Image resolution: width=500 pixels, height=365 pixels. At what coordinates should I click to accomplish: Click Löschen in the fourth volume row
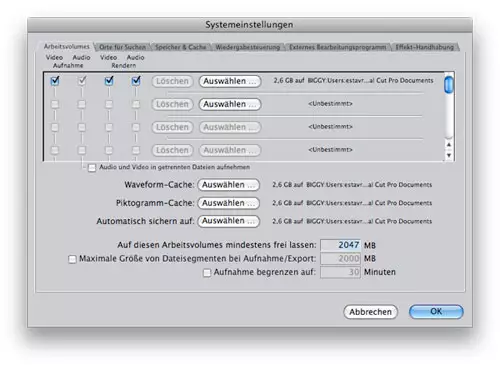click(x=172, y=150)
